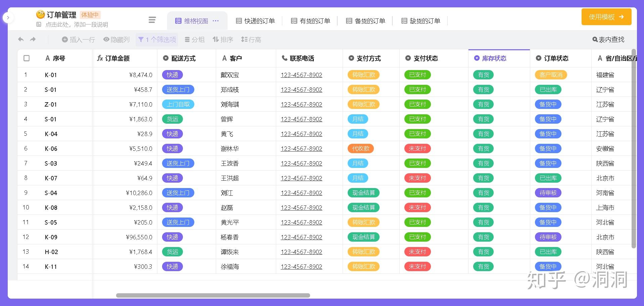
Task: Click the 序号 column header
Action: point(58,58)
